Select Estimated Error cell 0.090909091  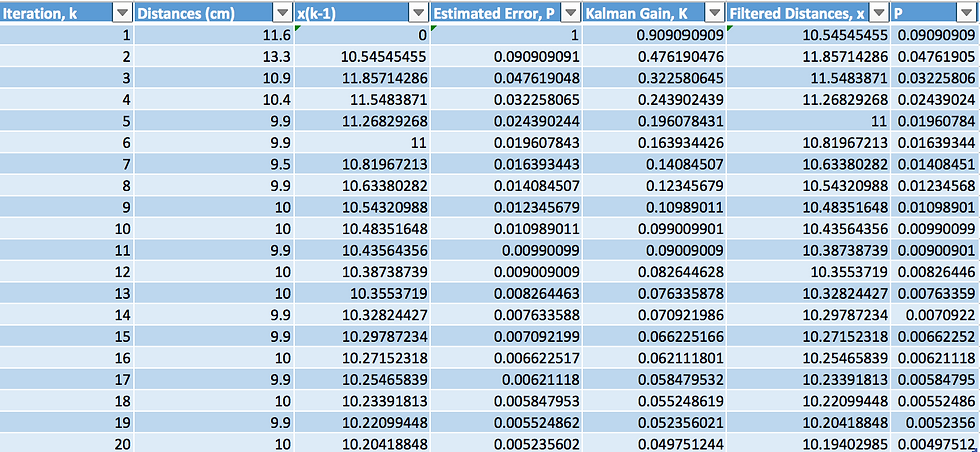pos(506,56)
